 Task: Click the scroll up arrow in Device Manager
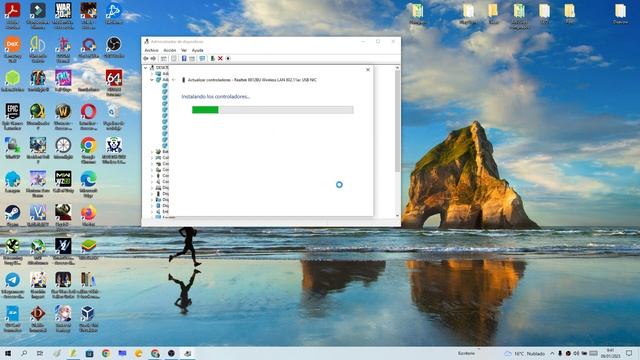[398, 68]
